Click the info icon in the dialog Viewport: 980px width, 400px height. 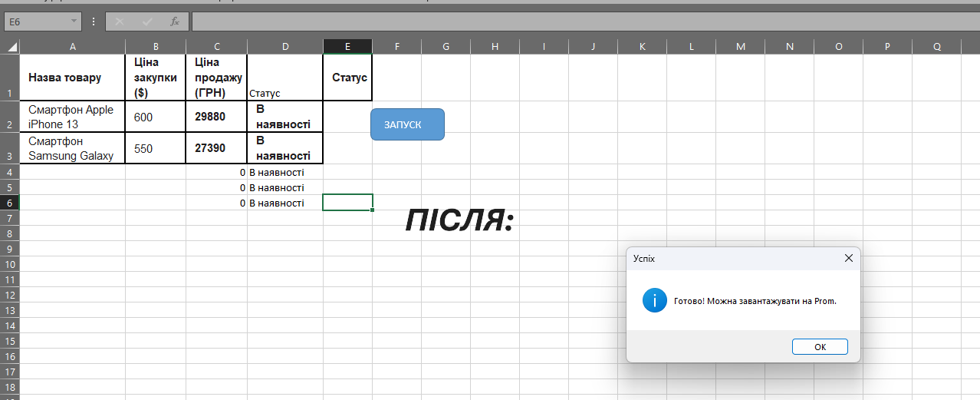pos(654,300)
